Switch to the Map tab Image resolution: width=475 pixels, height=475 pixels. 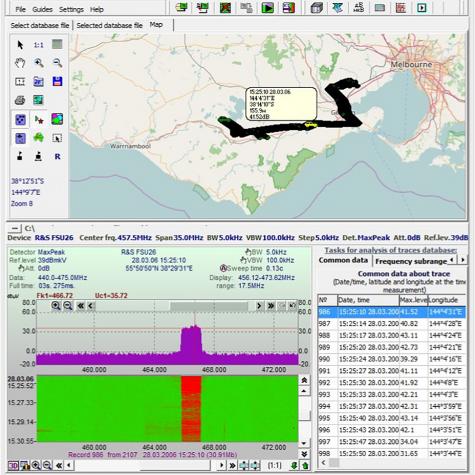pos(156,25)
